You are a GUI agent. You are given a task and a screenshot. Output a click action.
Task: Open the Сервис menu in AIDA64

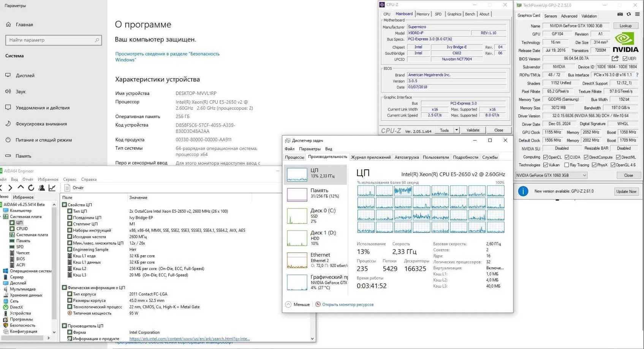pos(70,179)
